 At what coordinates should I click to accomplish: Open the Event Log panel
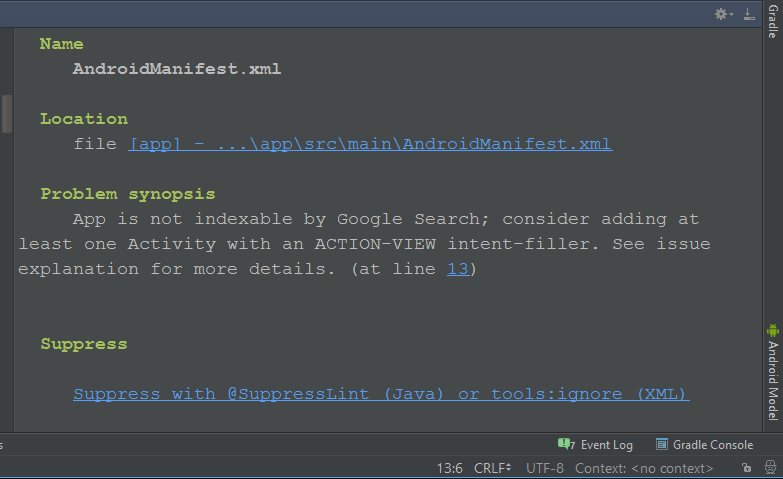point(595,445)
